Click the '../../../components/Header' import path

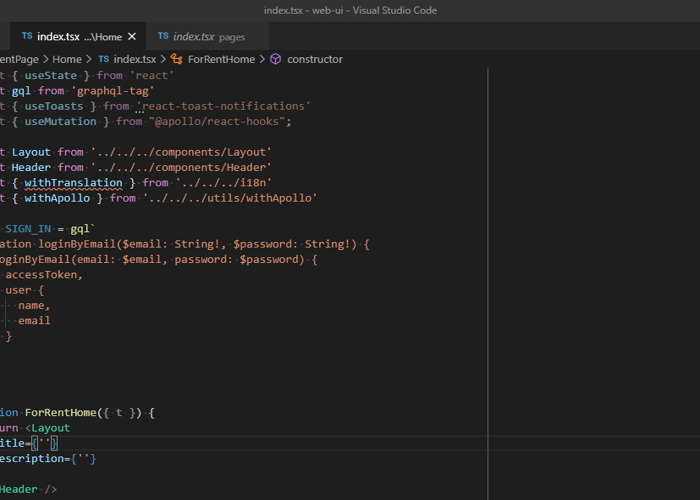coord(180,167)
